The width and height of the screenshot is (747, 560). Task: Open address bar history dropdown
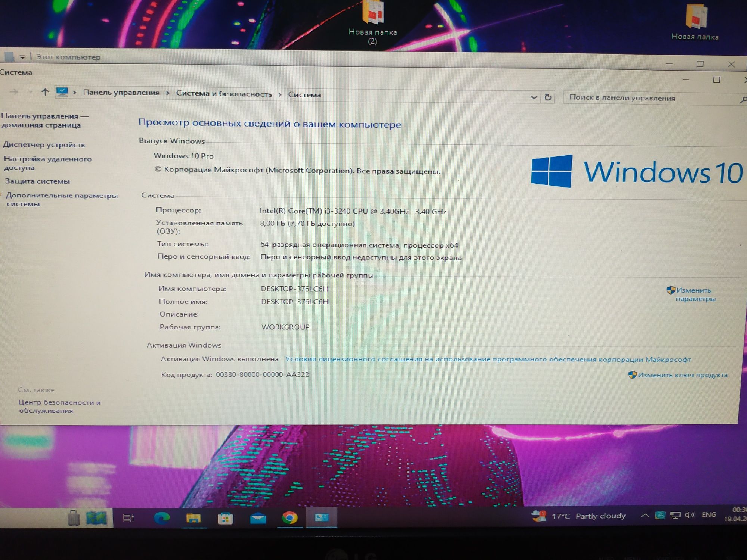534,97
